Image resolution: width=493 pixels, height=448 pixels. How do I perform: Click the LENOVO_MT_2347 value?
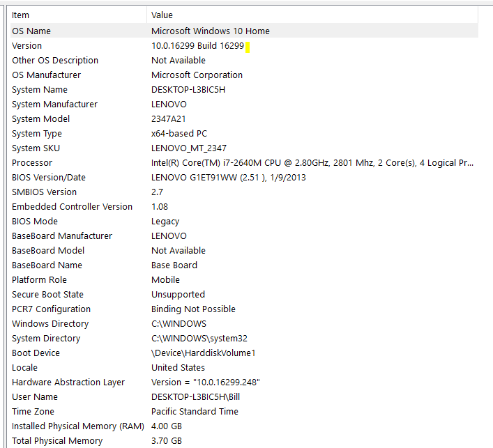click(x=189, y=148)
